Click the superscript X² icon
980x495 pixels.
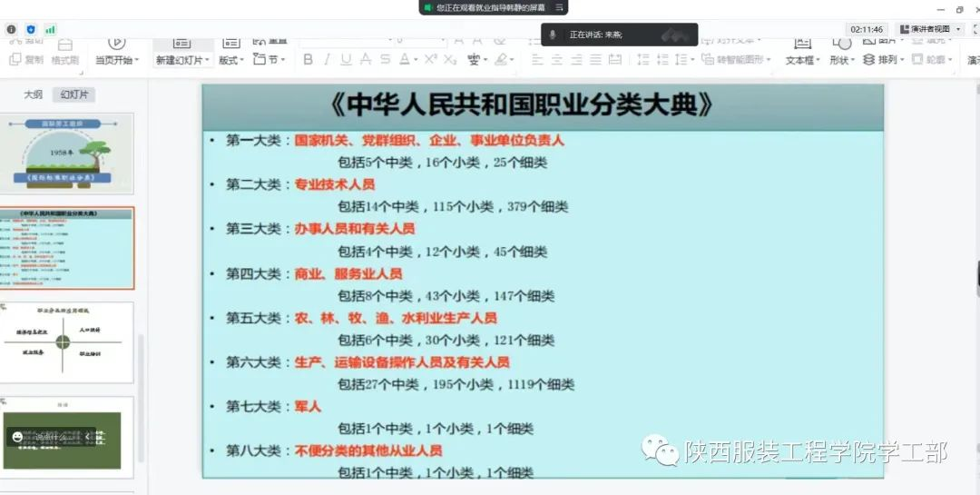pyautogui.click(x=431, y=60)
